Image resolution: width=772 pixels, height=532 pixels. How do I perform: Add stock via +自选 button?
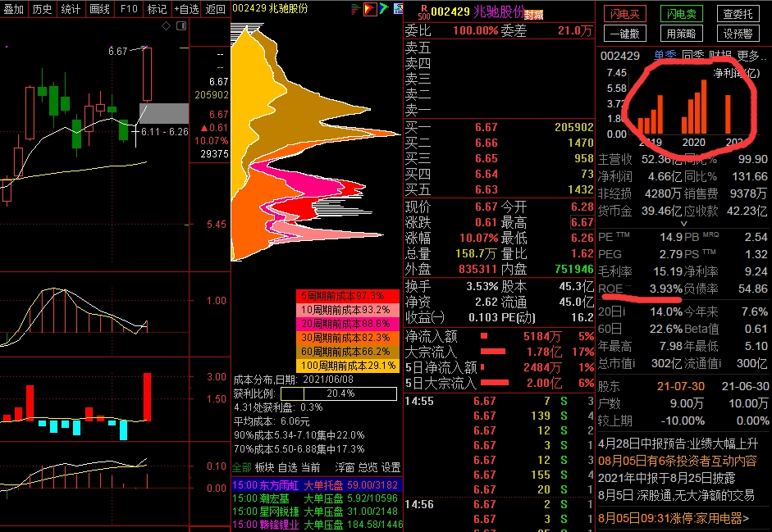click(186, 9)
